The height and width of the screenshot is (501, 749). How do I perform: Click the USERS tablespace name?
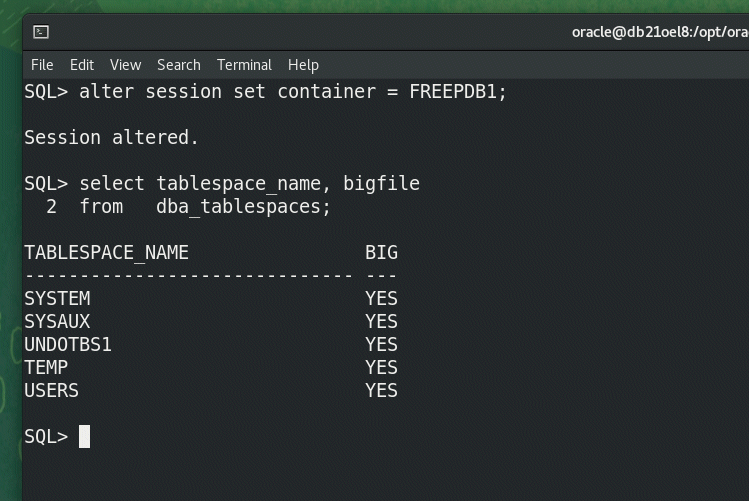[52, 390]
